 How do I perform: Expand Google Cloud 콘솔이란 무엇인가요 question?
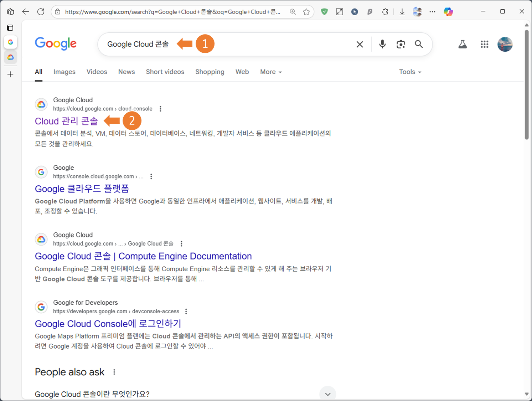[327, 394]
